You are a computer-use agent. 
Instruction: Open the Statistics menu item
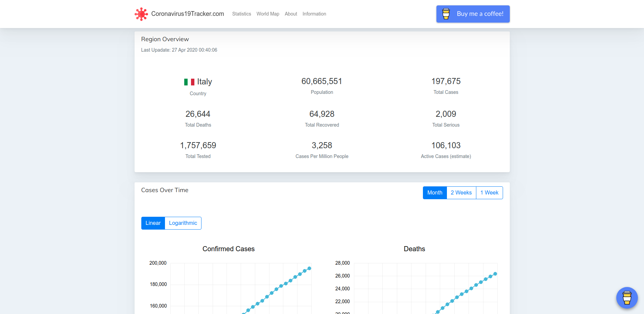click(241, 14)
